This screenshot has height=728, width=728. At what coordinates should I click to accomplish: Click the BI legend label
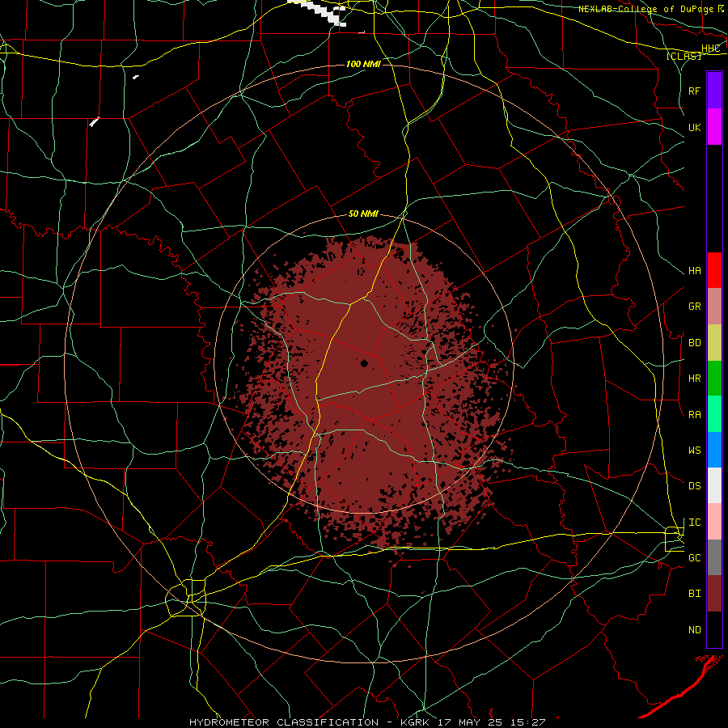click(x=695, y=594)
